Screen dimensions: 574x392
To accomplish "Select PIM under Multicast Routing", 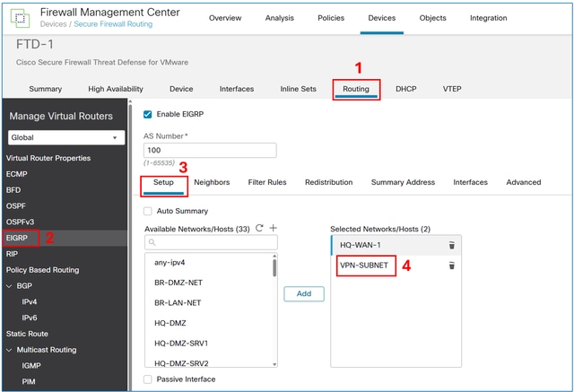I will tap(29, 382).
